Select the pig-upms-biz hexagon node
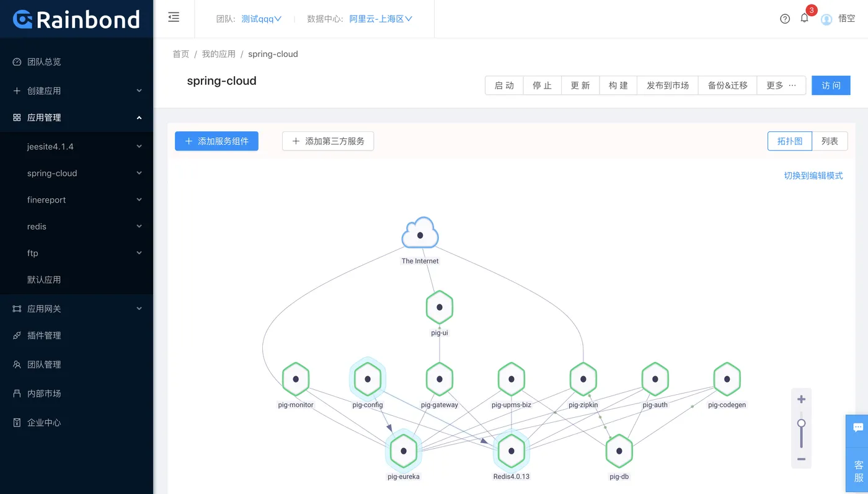The height and width of the screenshot is (494, 868). pos(511,379)
